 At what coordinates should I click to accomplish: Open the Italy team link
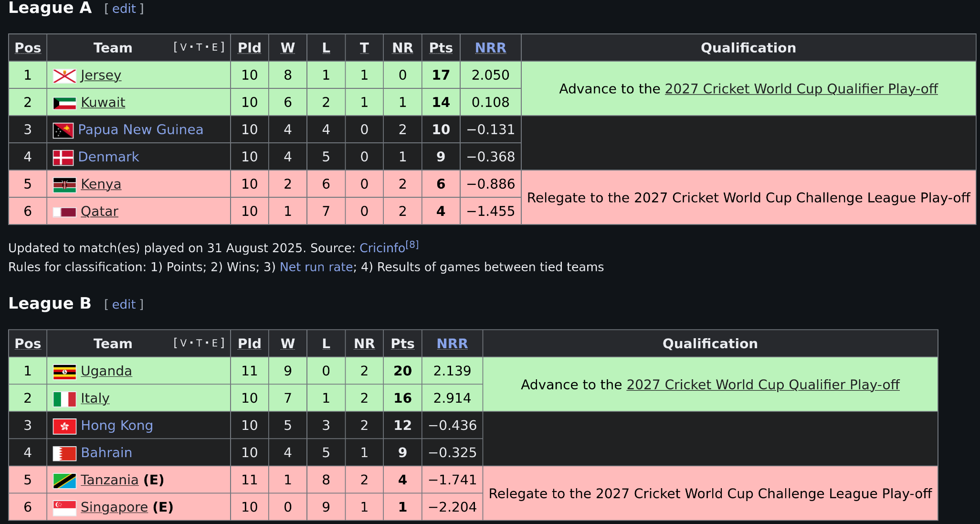(x=95, y=398)
